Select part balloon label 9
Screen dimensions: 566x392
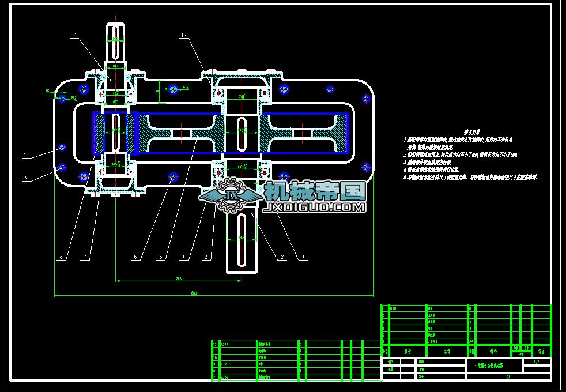pyautogui.click(x=26, y=178)
